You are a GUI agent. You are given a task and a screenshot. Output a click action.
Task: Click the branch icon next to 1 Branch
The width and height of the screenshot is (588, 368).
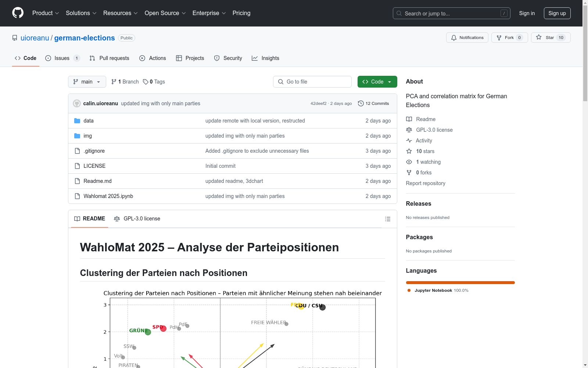click(114, 82)
